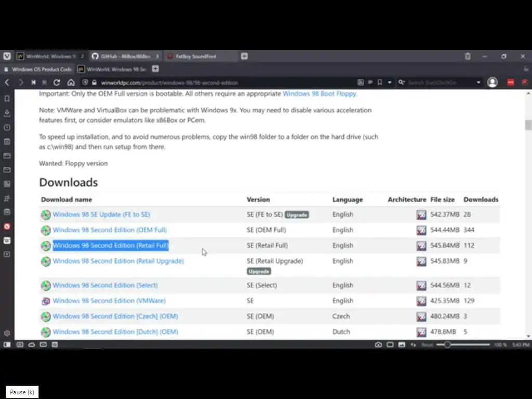The width and height of the screenshot is (532, 399).
Task: Click disk icon beside OEM Full download
Action: [x=46, y=230]
